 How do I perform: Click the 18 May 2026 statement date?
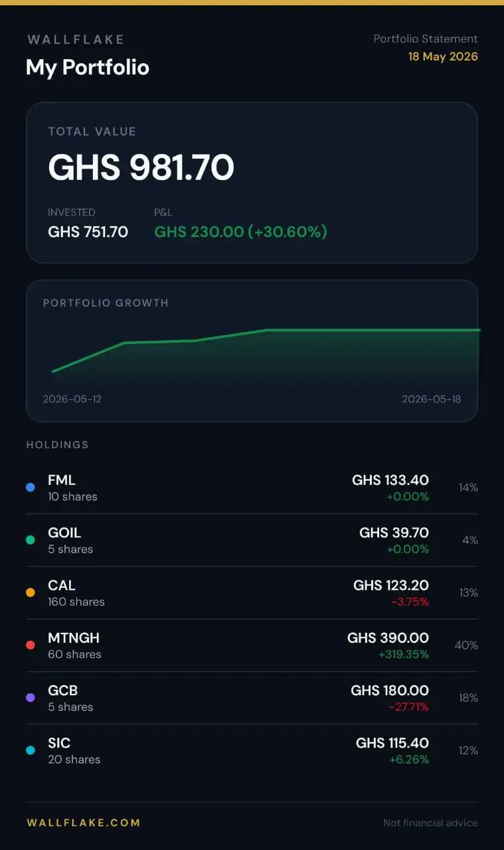(443, 56)
